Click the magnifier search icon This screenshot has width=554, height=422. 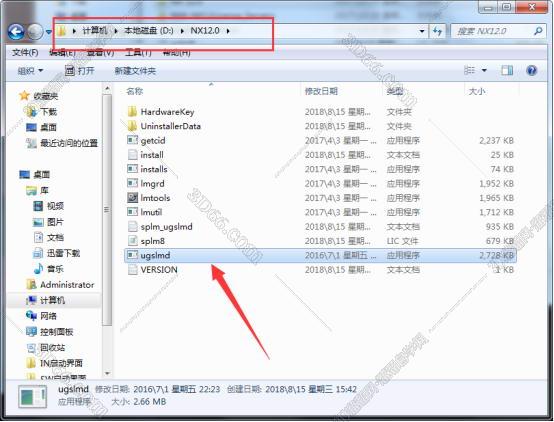[x=538, y=31]
